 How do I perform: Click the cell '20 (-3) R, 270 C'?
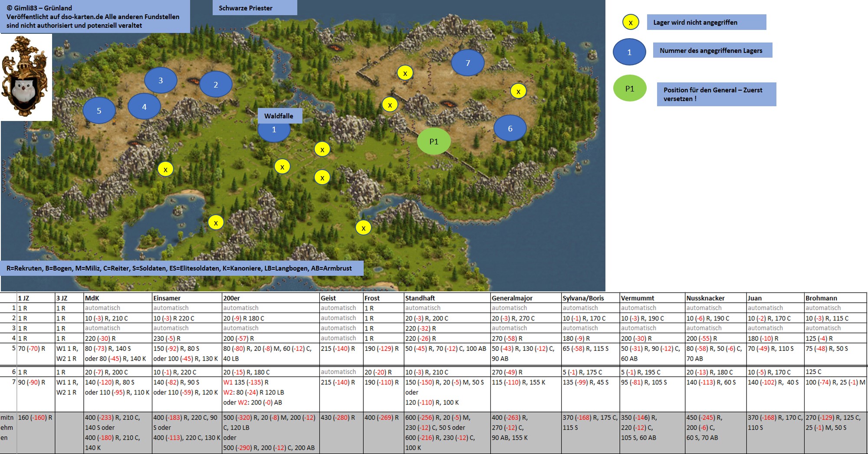(526, 318)
